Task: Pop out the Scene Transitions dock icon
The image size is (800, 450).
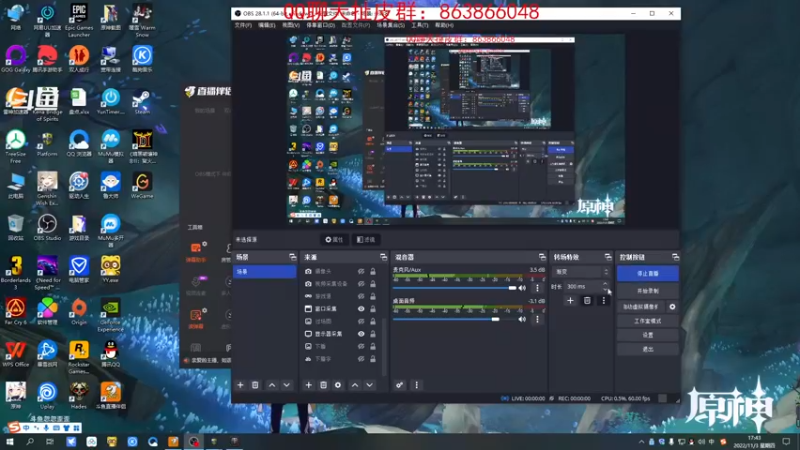Action: click(608, 257)
